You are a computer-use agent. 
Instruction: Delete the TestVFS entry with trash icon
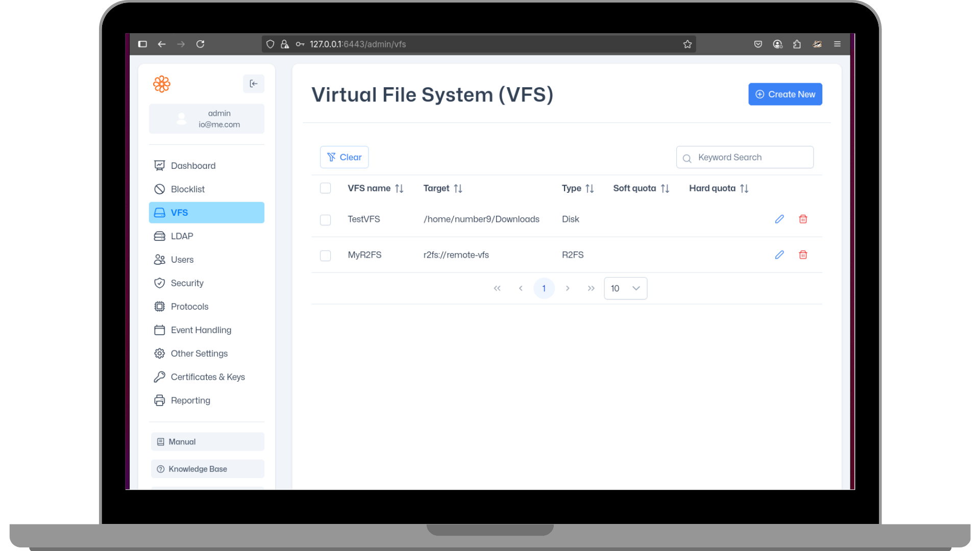coord(803,219)
